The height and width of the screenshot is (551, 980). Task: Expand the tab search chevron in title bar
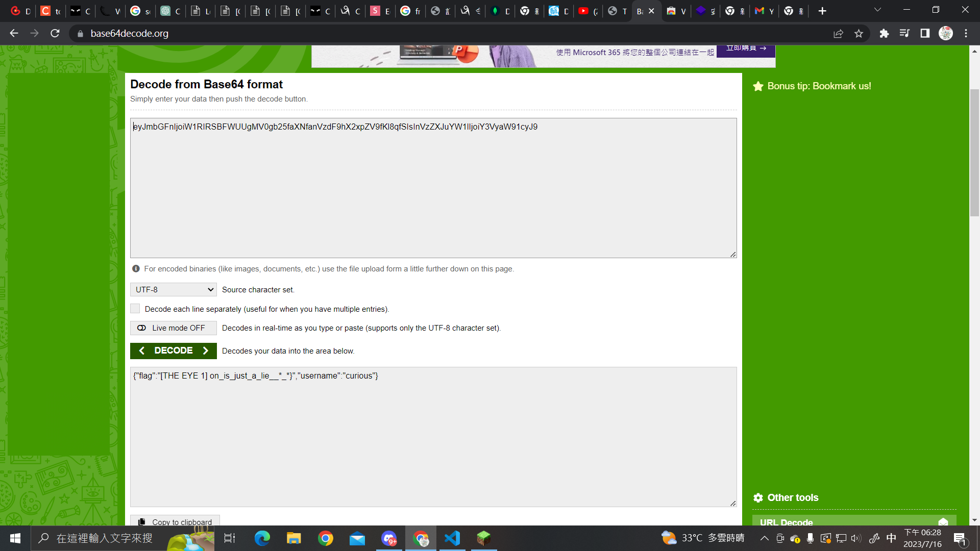pyautogui.click(x=877, y=10)
